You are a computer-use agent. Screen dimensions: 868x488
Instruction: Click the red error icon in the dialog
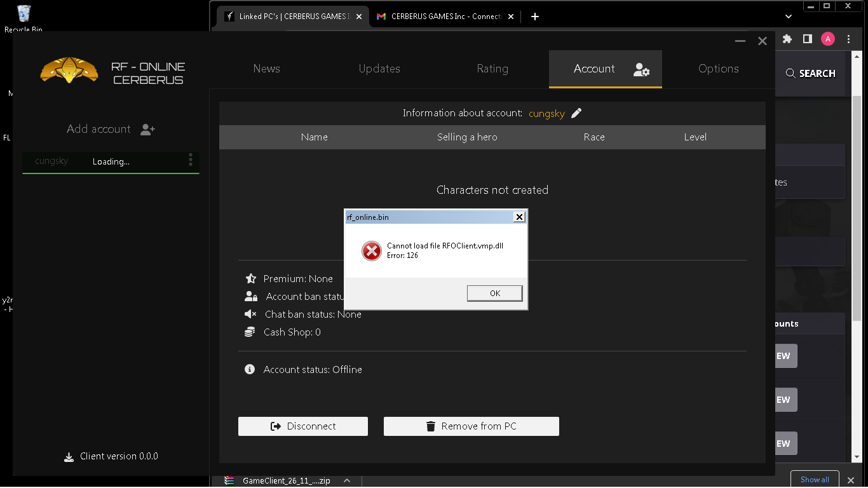coord(372,251)
